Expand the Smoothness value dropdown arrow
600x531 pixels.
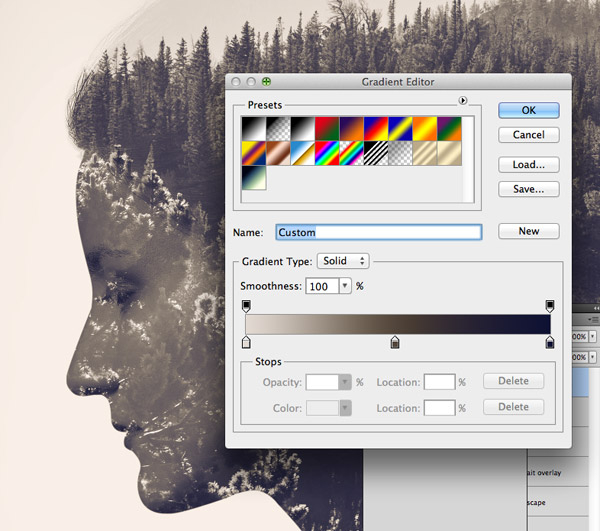click(345, 286)
